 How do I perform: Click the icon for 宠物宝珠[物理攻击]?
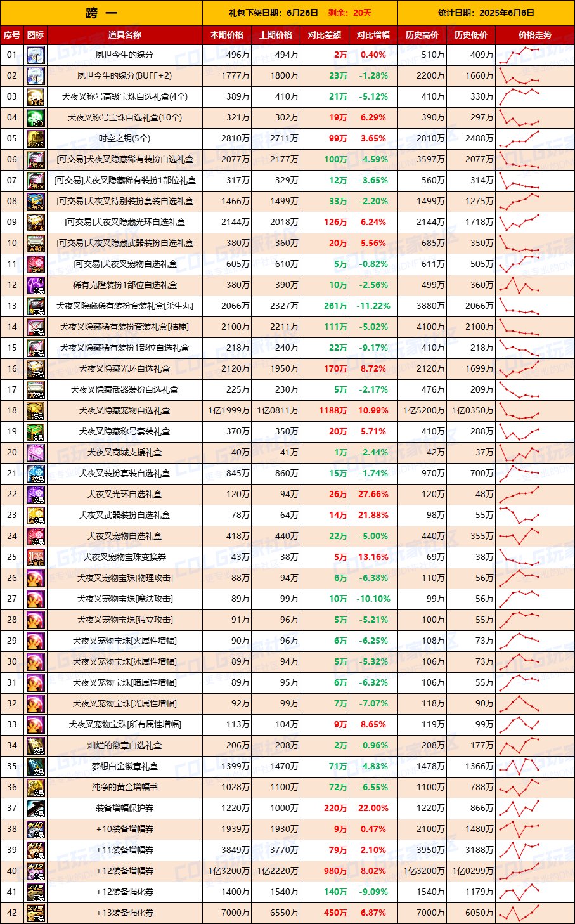pyautogui.click(x=36, y=578)
